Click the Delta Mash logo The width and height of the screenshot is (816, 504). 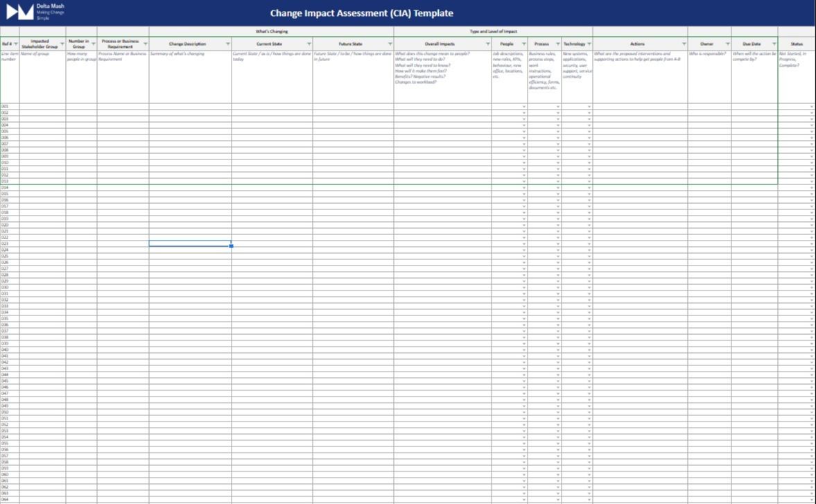(x=20, y=12)
